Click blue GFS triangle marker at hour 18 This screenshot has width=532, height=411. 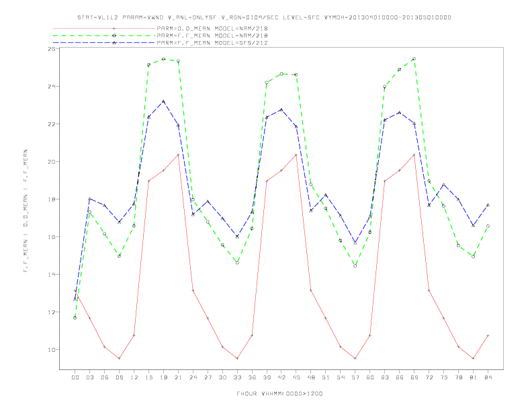tap(163, 101)
